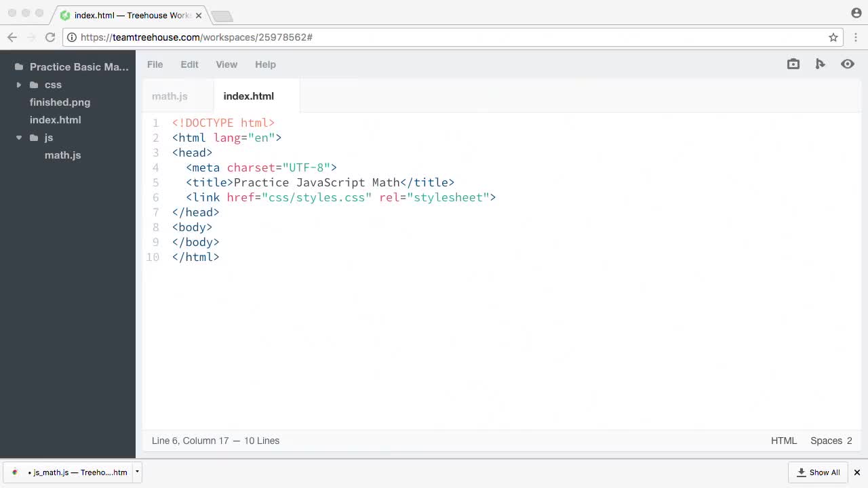This screenshot has width=868, height=488.
Task: Close the downloads bar
Action: pos(856,472)
